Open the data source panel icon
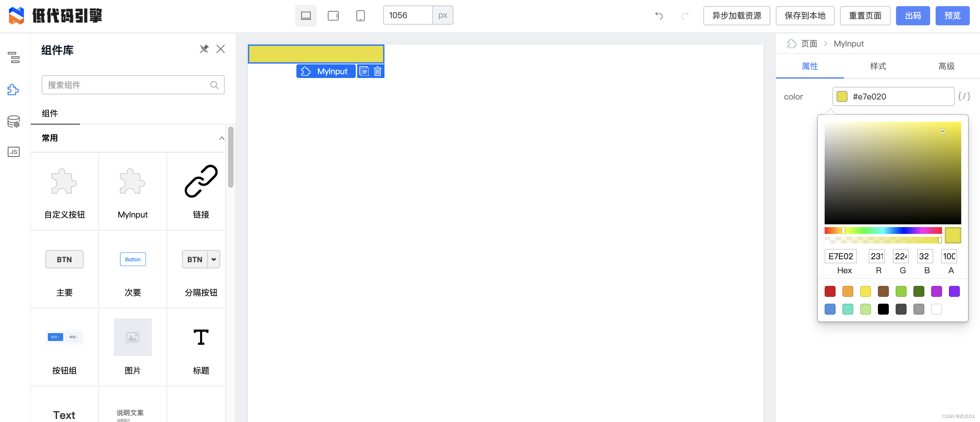Viewport: 980px width, 422px height. (x=14, y=121)
